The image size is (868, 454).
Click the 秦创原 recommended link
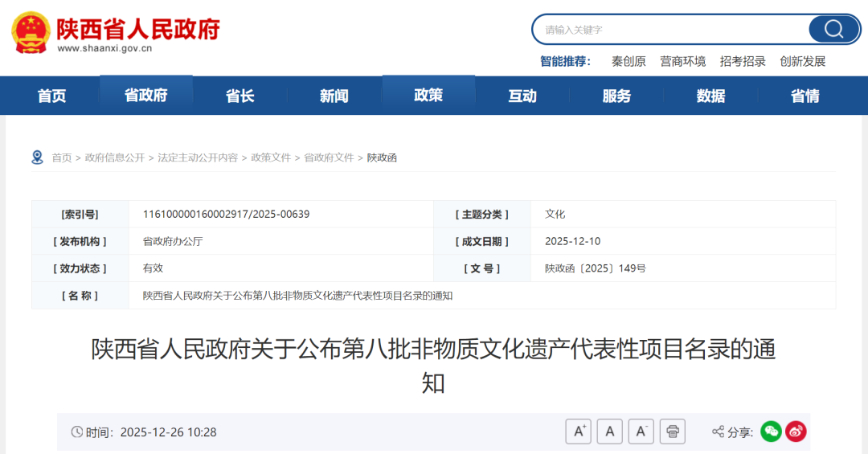click(628, 61)
